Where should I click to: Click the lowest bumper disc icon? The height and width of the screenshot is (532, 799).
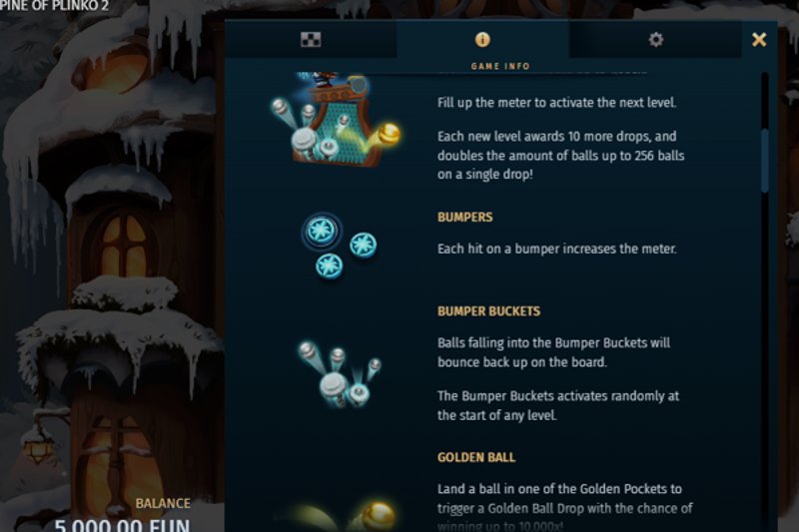click(x=329, y=266)
